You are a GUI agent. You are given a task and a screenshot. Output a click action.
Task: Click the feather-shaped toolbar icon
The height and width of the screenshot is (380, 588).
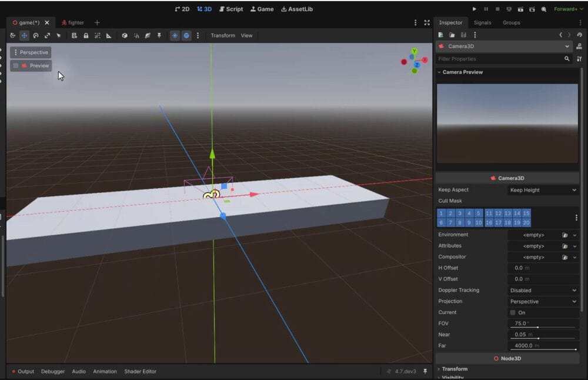[x=148, y=36]
